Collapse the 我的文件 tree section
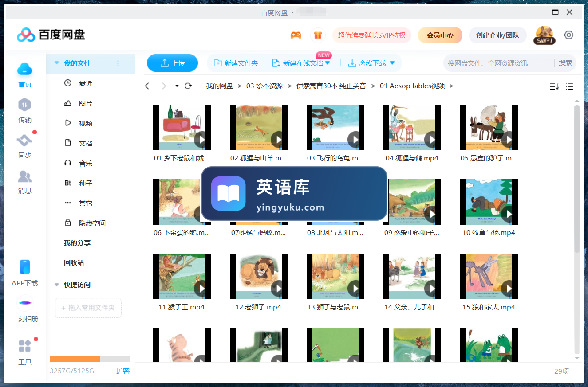The height and width of the screenshot is (387, 588). click(56, 63)
